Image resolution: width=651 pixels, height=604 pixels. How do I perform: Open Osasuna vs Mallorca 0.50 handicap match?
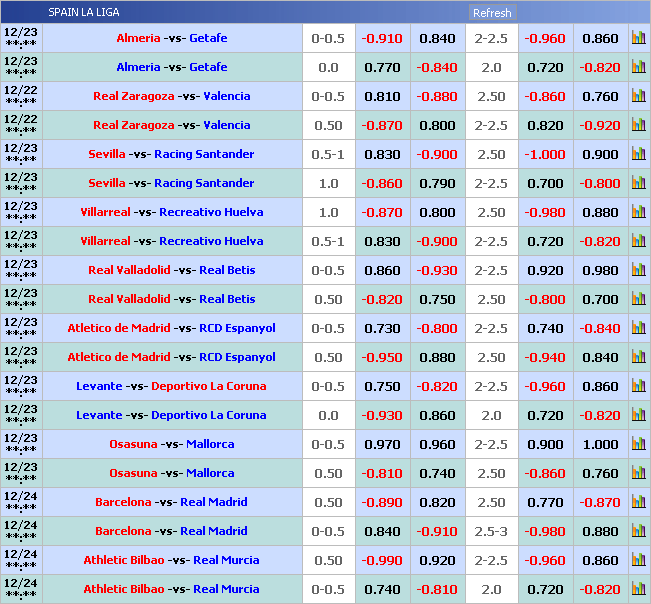point(171,473)
